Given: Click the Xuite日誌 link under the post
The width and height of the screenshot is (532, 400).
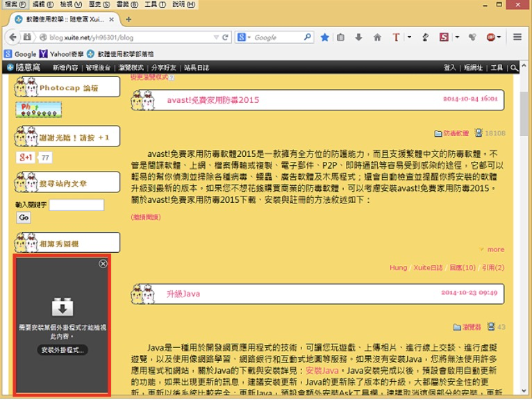Looking at the screenshot, I should (x=429, y=267).
